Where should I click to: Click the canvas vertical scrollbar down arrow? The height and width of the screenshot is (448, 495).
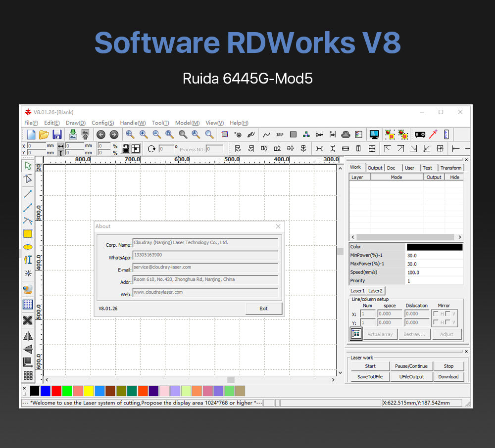pyautogui.click(x=341, y=372)
